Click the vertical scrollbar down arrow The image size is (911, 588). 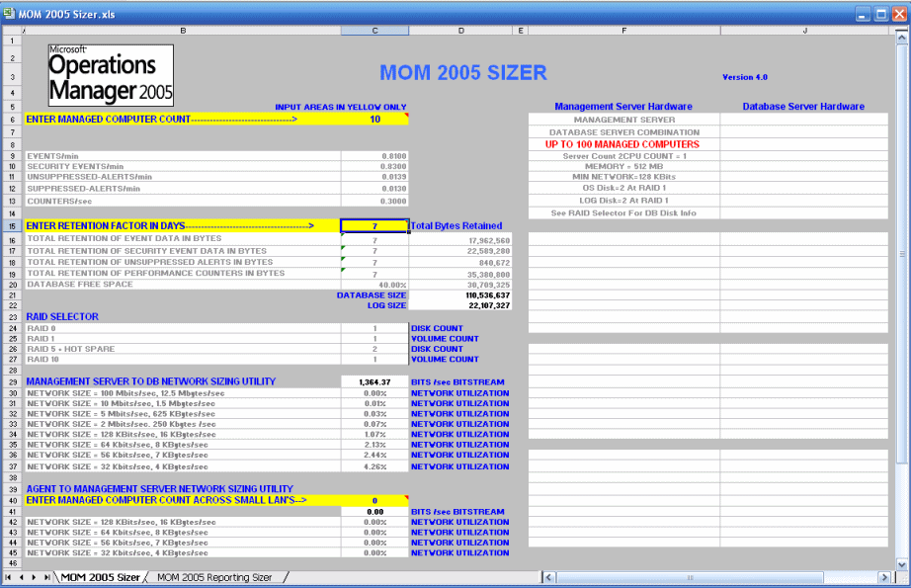tap(902, 564)
